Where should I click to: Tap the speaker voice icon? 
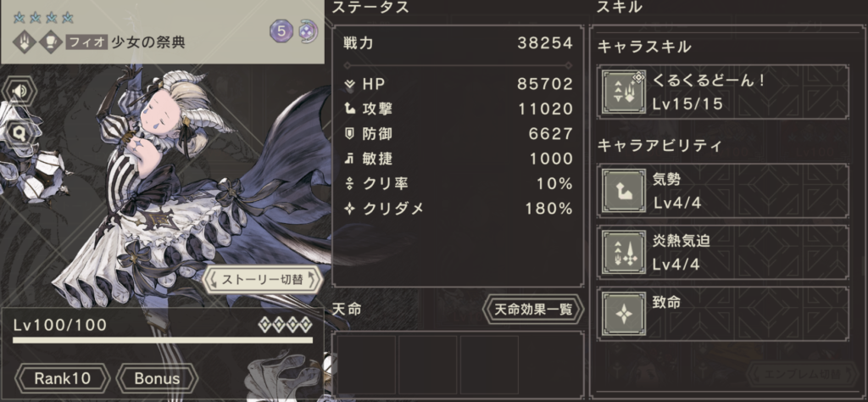pos(19,92)
